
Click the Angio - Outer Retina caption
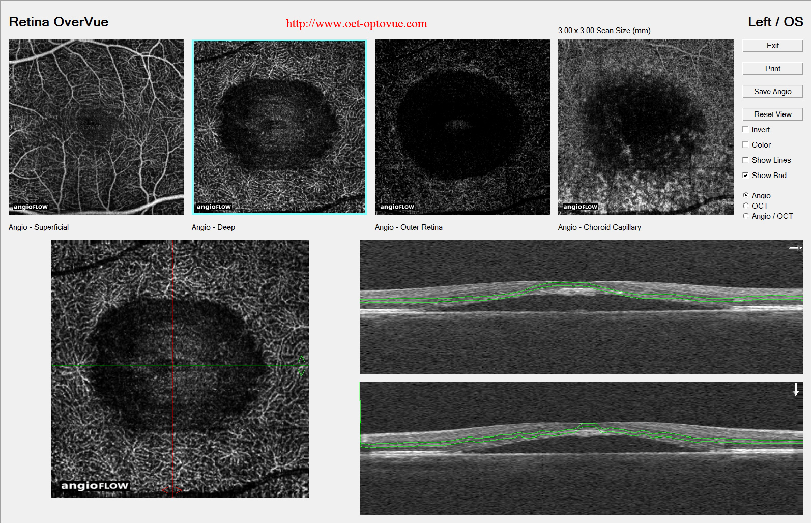tap(409, 227)
